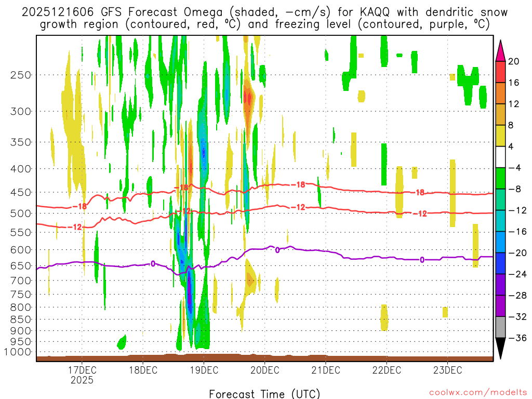532x399 pixels.
Task: Click the colorbar value label -16
Action: click(517, 231)
